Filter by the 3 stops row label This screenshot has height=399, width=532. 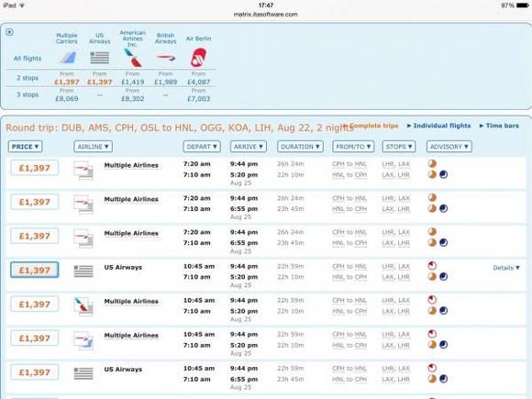(x=28, y=94)
